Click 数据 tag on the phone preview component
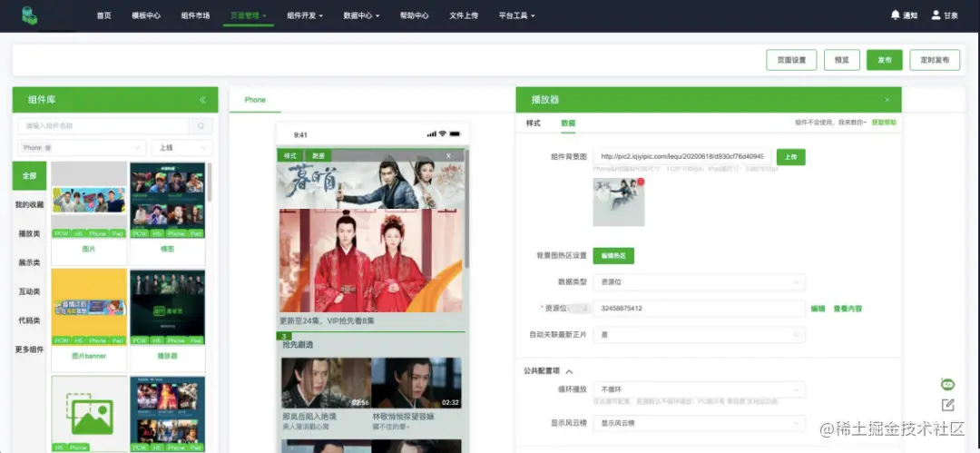980x453 pixels. pos(318,156)
